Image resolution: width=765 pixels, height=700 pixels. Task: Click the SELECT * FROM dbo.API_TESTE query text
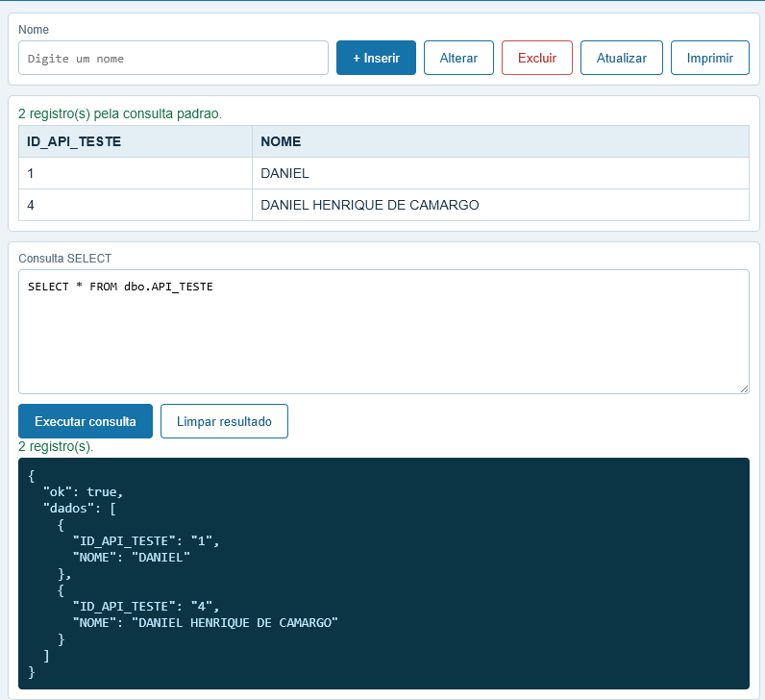pos(120,287)
